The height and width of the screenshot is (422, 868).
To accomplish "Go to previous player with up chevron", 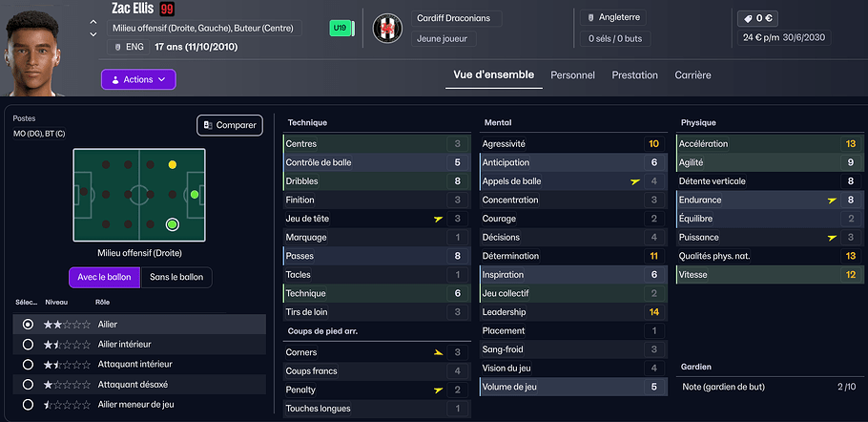I will pos(93,21).
